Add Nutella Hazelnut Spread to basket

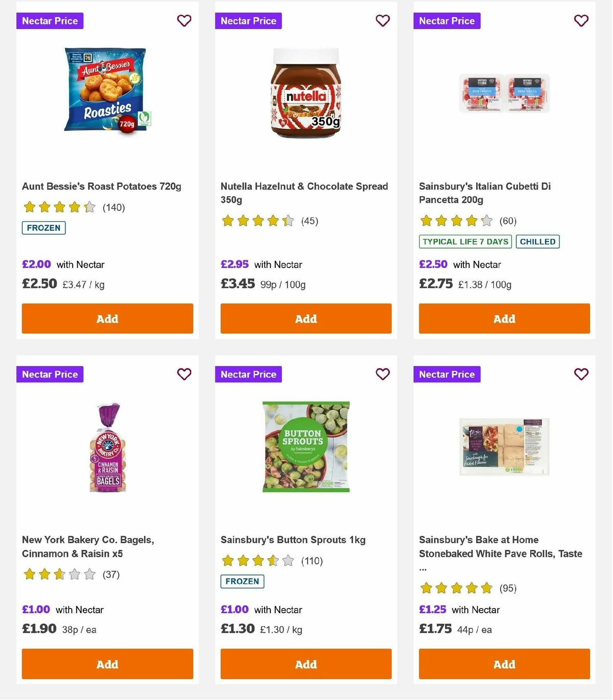[305, 319]
